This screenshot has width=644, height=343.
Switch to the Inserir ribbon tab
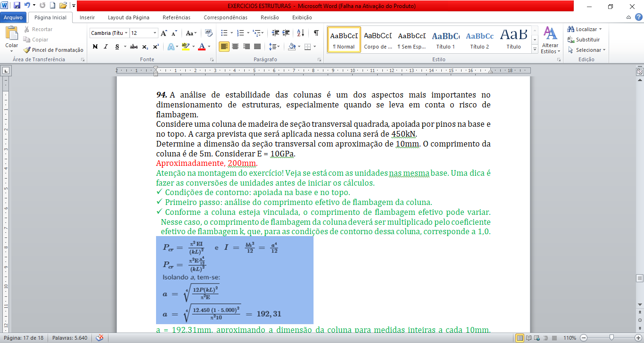[87, 17]
